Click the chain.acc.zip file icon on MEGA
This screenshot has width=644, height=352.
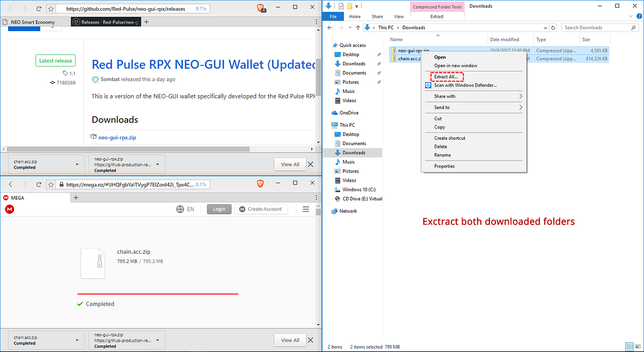coord(93,263)
